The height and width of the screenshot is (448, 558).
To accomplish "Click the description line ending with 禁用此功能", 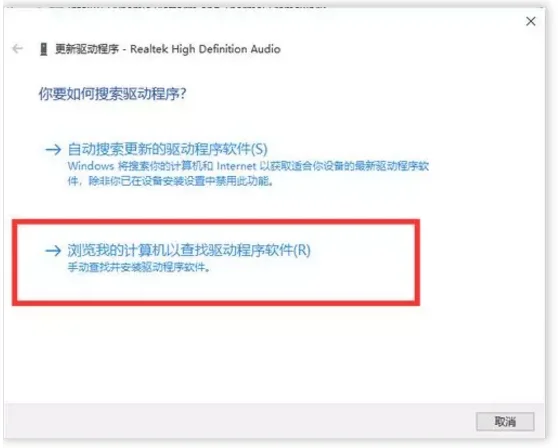I will coord(171,181).
